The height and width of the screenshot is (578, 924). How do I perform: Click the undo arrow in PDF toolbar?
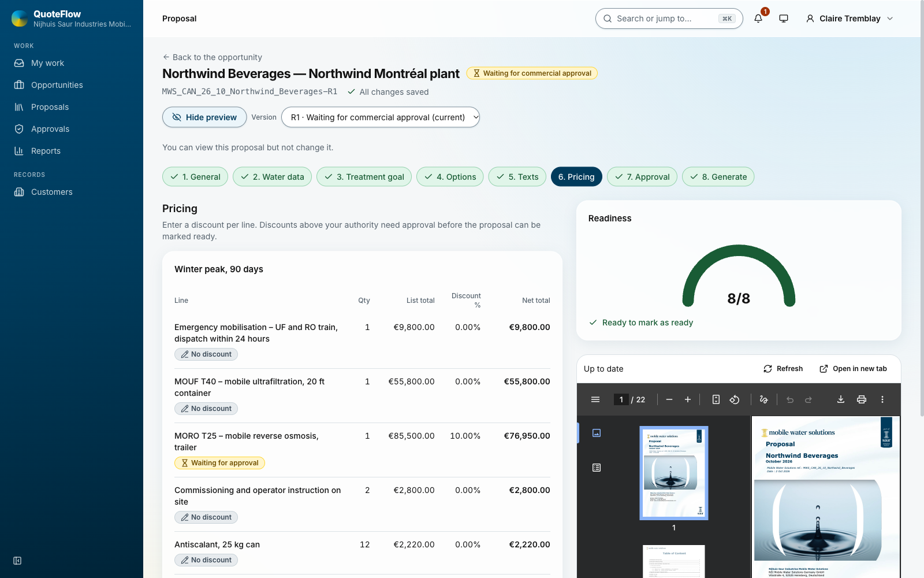[x=790, y=399]
